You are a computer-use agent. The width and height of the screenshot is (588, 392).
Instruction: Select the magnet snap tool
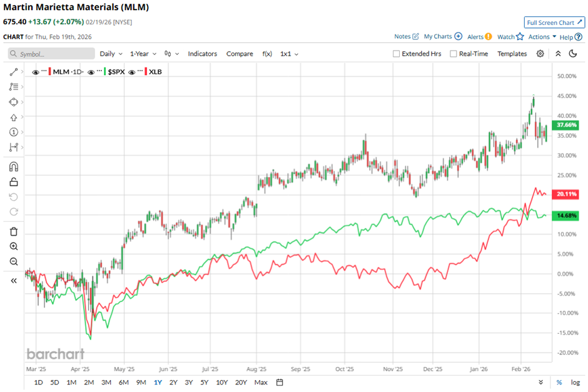[14, 167]
